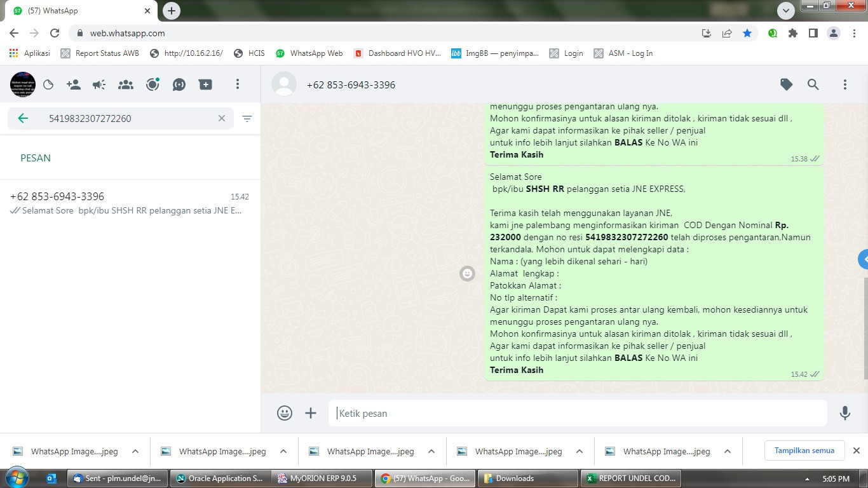Viewport: 868px width, 488px height.
Task: Open the ImgBB bookmark
Action: click(x=495, y=53)
